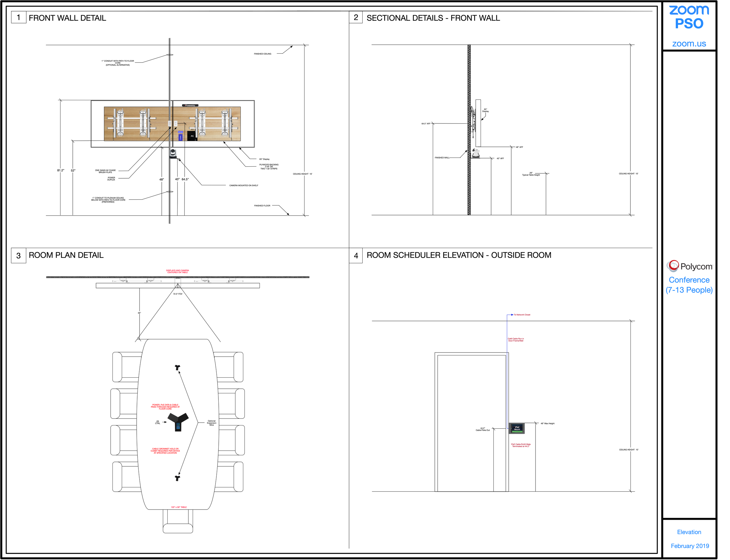730x560 pixels.
Task: Select the FINISHED CEILING label
Action: click(x=263, y=54)
